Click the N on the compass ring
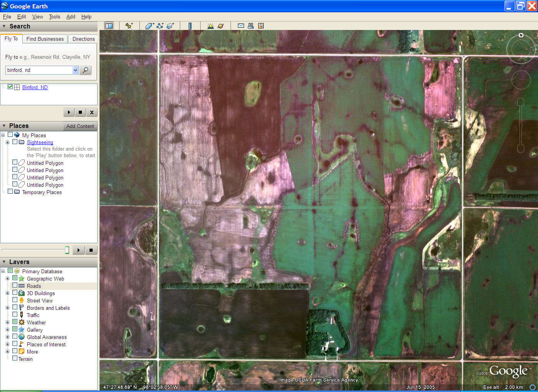Image resolution: width=538 pixels, height=392 pixels. (x=521, y=35)
